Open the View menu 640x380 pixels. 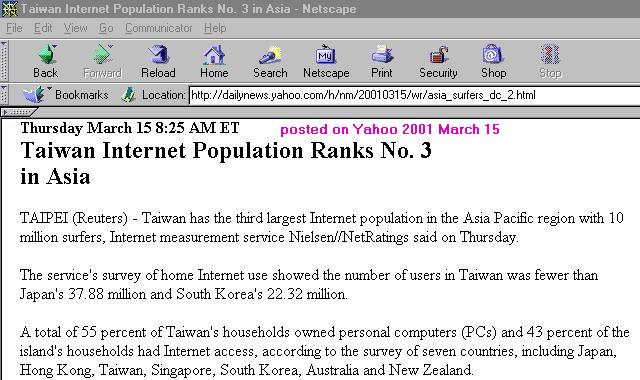click(x=76, y=28)
